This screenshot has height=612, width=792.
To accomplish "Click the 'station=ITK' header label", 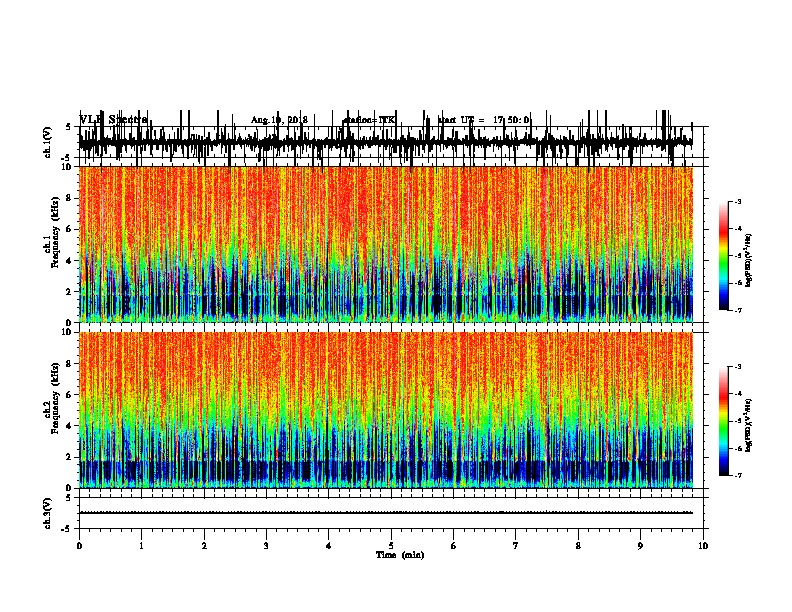I will 369,120.
